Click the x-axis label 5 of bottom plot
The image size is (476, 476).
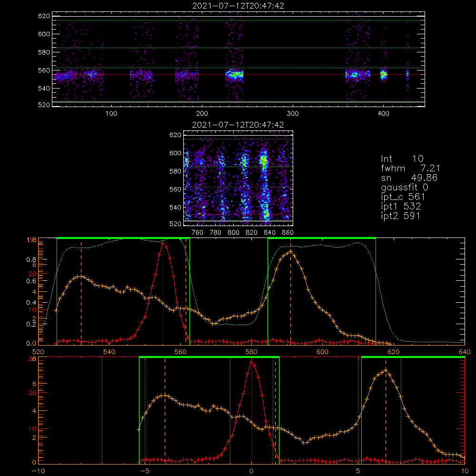tap(358, 471)
